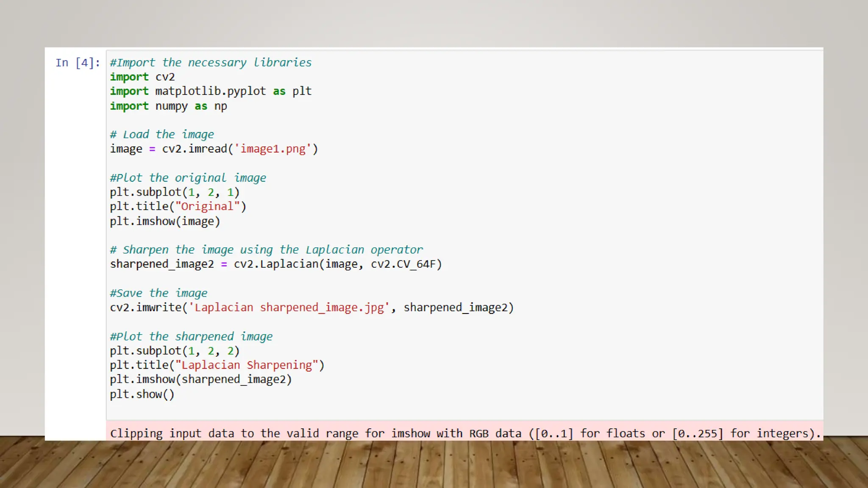This screenshot has width=868, height=488.
Task: Click the plt.imshow(image) line
Action: tap(165, 222)
